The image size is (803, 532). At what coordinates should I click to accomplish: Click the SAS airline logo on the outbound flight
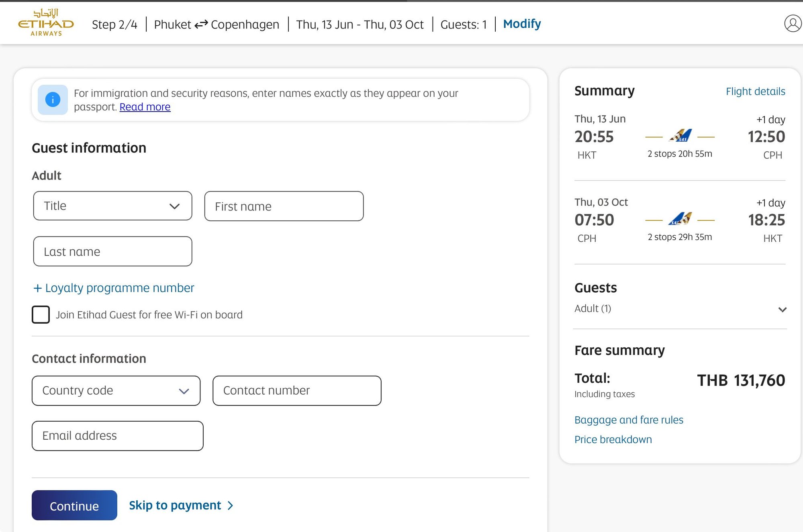680,135
